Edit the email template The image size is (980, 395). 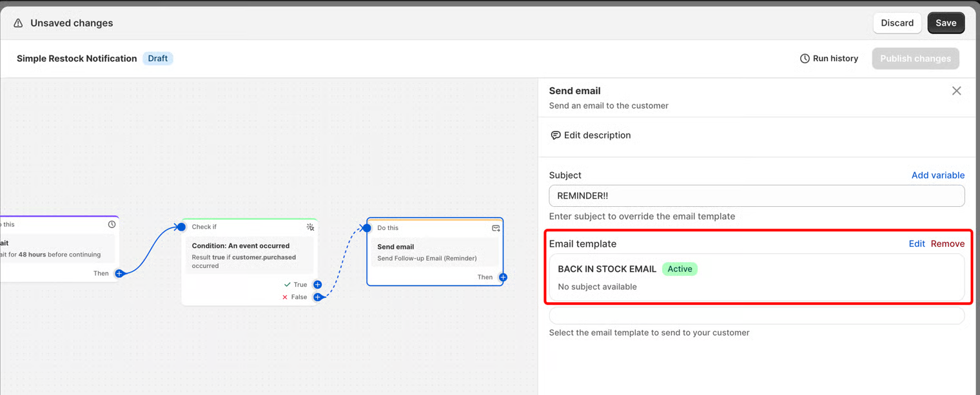(917, 244)
